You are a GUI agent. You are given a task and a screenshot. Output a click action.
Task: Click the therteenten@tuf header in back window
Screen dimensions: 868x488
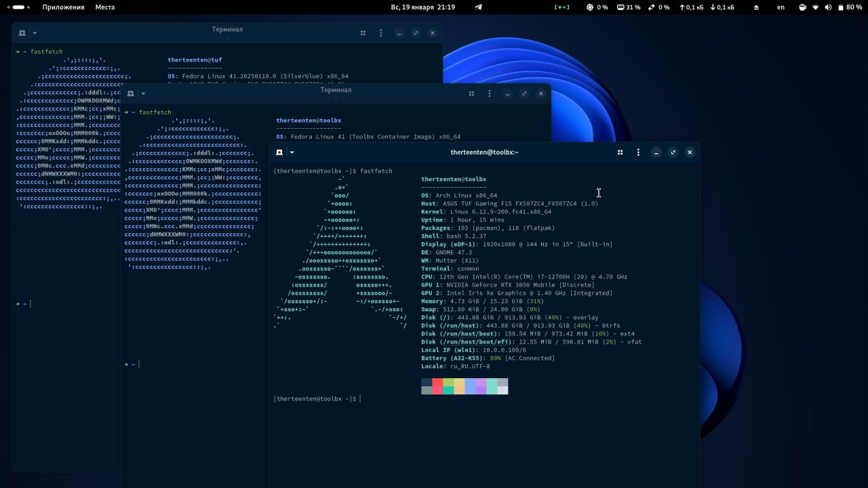coord(195,60)
